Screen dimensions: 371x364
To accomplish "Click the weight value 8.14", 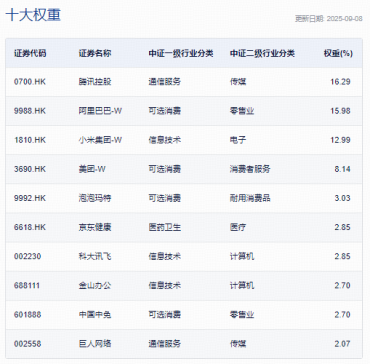I will tap(343, 169).
